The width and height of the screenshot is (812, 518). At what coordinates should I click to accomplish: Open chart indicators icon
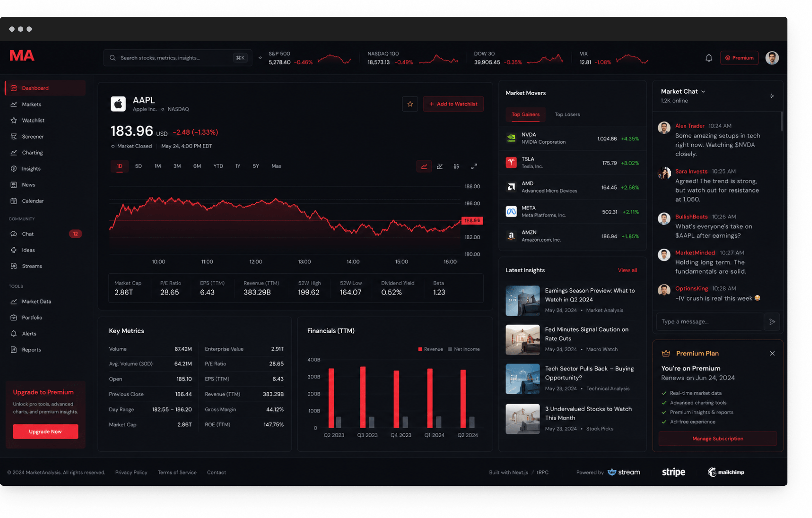(440, 166)
